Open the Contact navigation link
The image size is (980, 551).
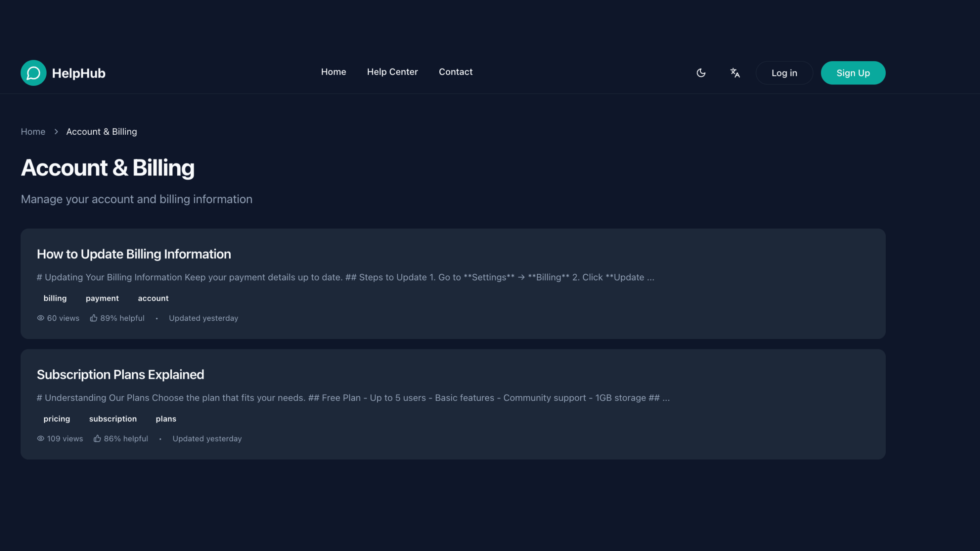(455, 72)
